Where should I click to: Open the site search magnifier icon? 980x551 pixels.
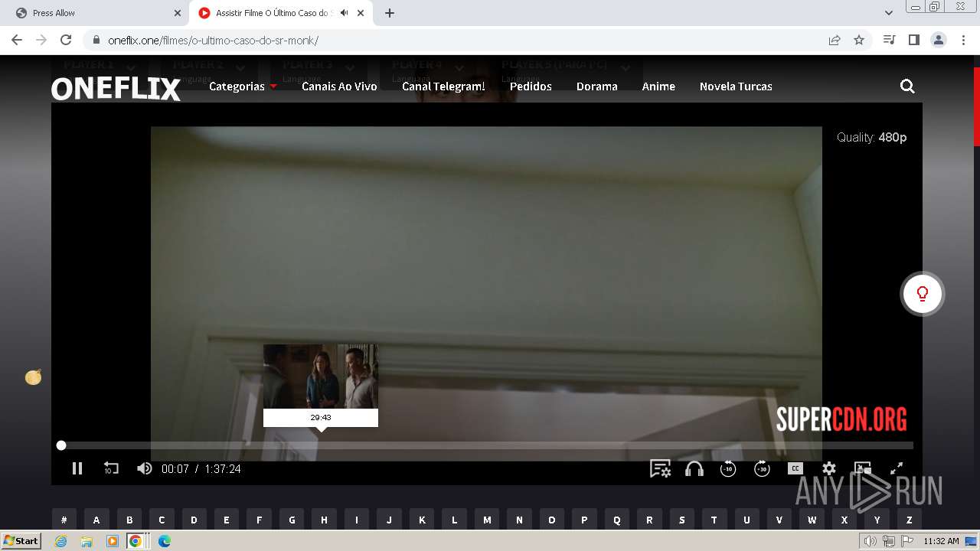point(907,86)
